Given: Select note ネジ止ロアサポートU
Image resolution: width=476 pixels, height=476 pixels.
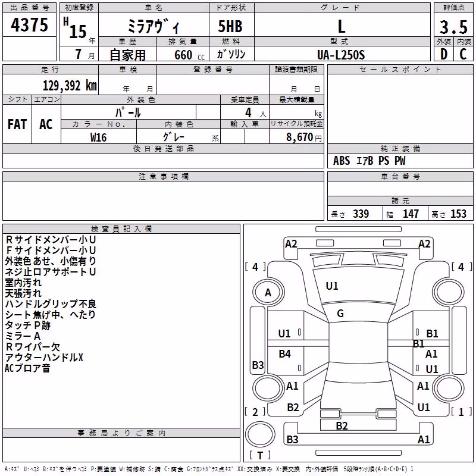Looking at the screenshot, I should pos(51,272).
